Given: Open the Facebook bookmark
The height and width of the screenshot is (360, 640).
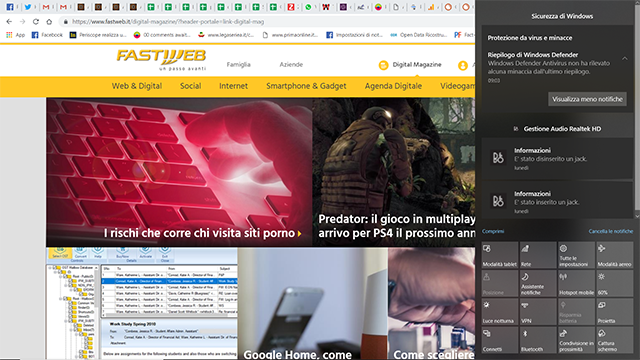Looking at the screenshot, I should 47,35.
